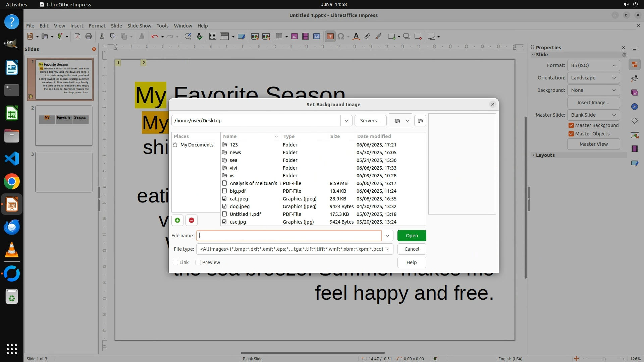Expand the folder path dropdown arrow
Screen dimensions: 644x362
346,121
